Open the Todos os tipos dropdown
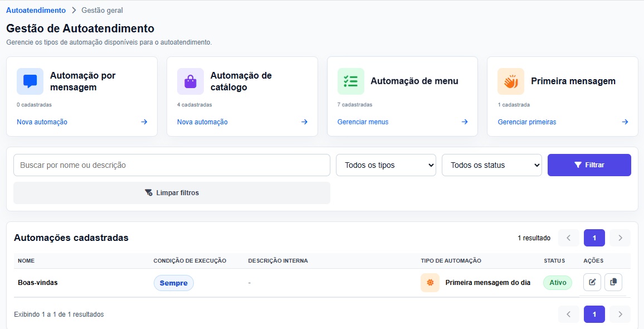Viewport: 644px width, 329px height. point(386,165)
